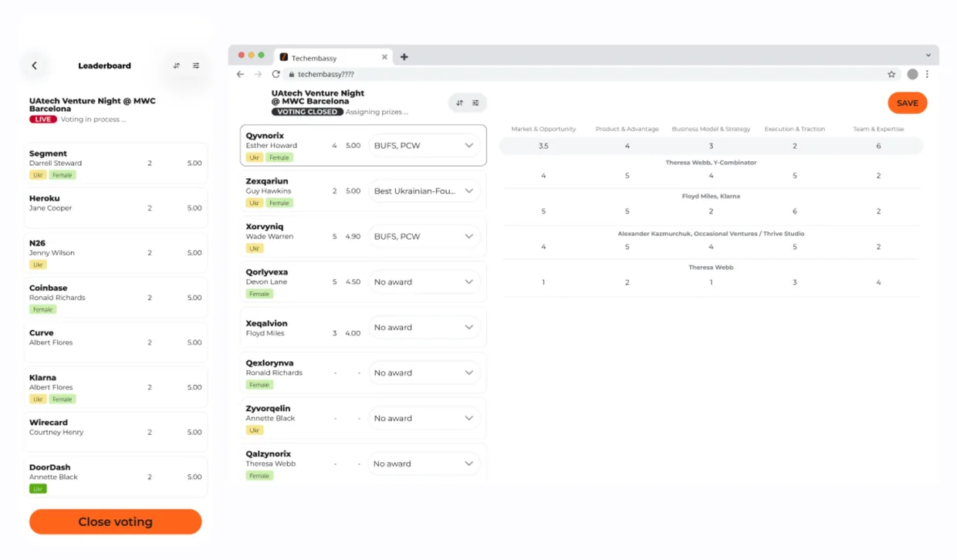Click the Execution & Traction column header
Screen dimensions: 957x560
pyautogui.click(x=794, y=129)
